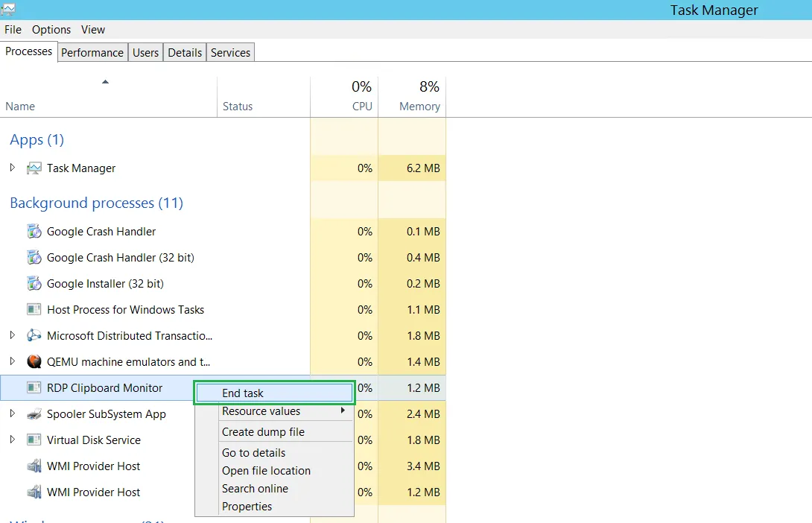The height and width of the screenshot is (523, 812).
Task: Click the Host Process for Windows Tasks icon
Action: point(34,310)
